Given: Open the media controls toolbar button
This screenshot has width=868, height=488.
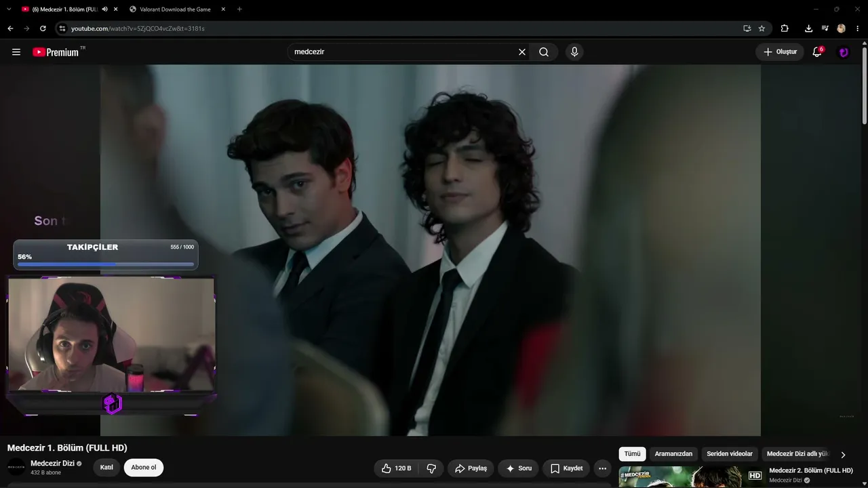Looking at the screenshot, I should click(x=825, y=28).
